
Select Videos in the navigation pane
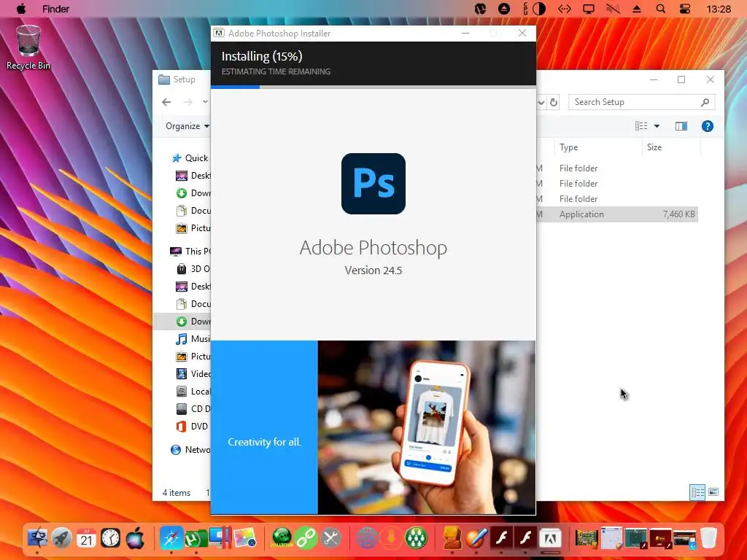193,374
